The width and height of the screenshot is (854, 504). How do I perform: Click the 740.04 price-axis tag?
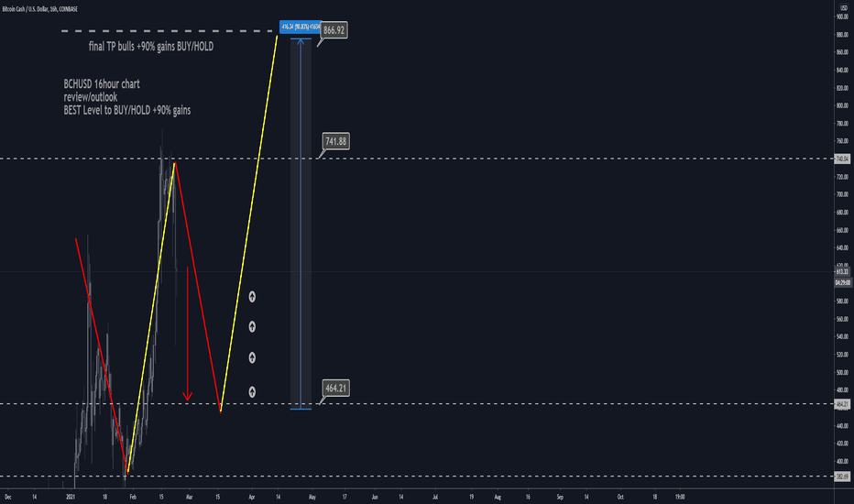[842, 159]
